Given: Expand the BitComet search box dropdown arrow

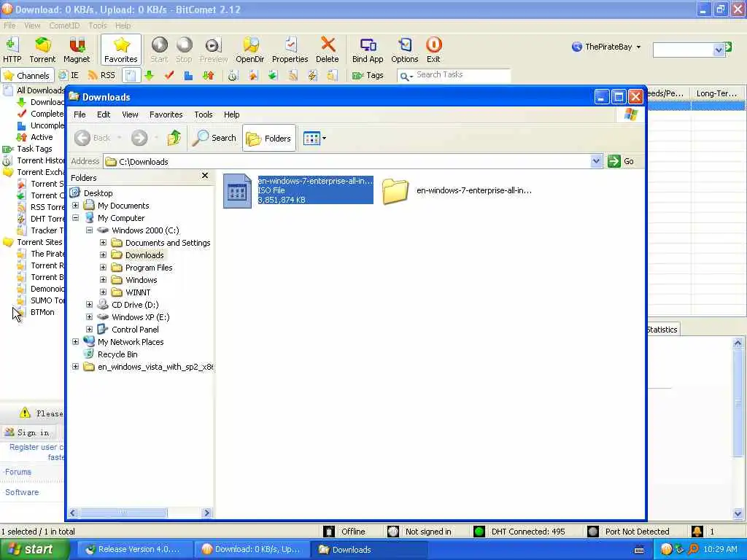Looking at the screenshot, I should tap(719, 50).
